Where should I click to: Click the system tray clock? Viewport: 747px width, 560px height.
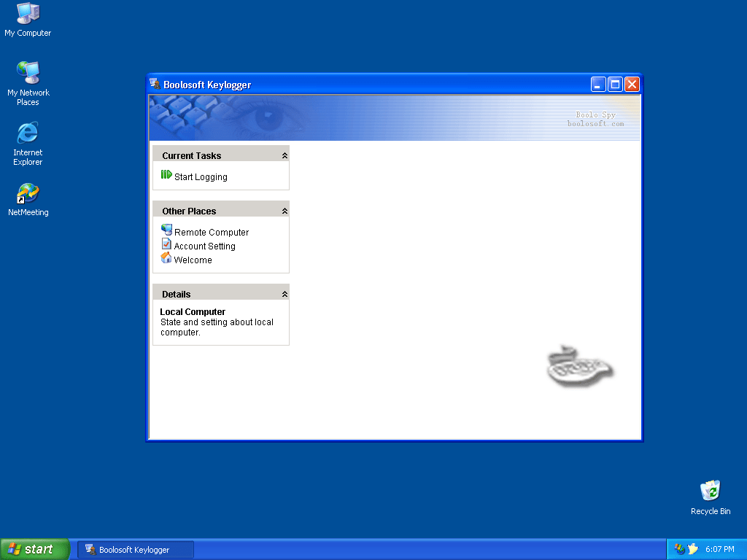[719, 550]
